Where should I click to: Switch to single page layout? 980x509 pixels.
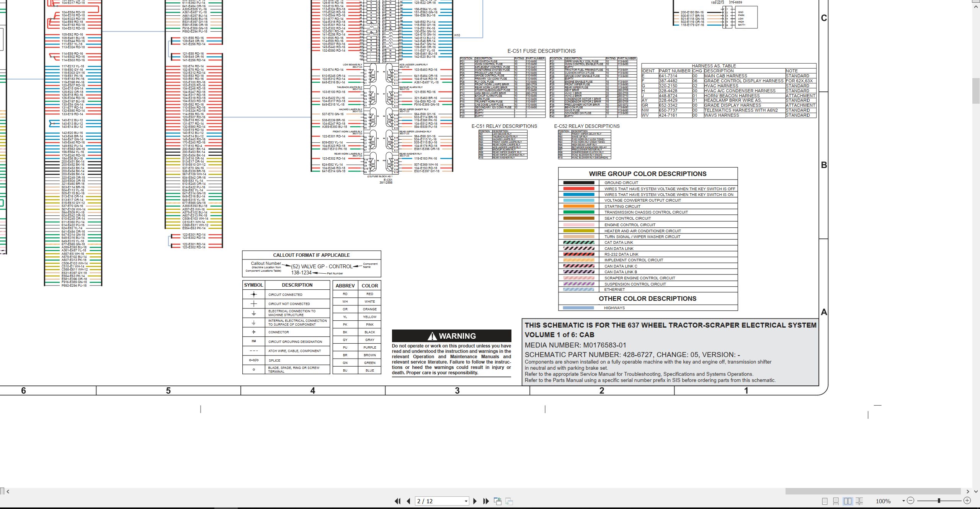825,501
